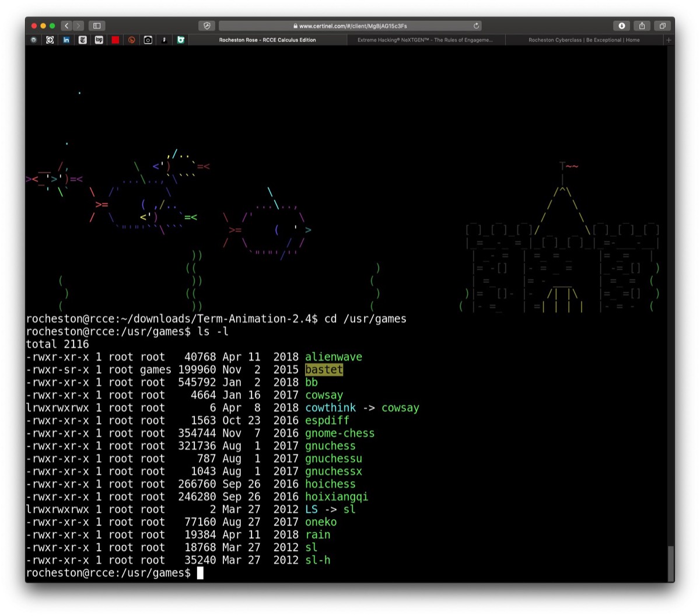The width and height of the screenshot is (700, 616).
Task: Click the 'alienwave' file name
Action: click(334, 357)
